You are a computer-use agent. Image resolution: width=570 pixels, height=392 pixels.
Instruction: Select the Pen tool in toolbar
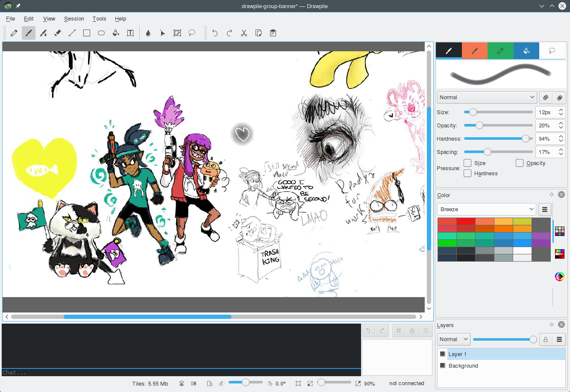[14, 33]
